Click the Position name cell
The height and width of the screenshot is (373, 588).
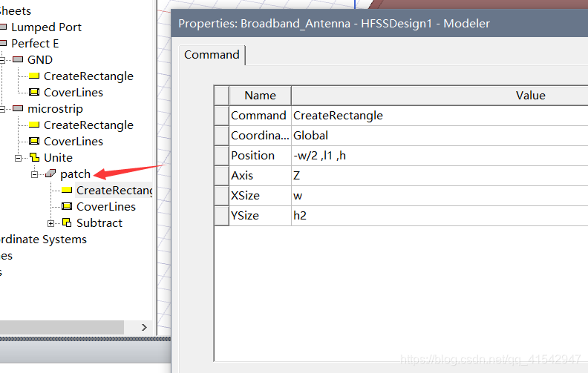click(x=261, y=156)
